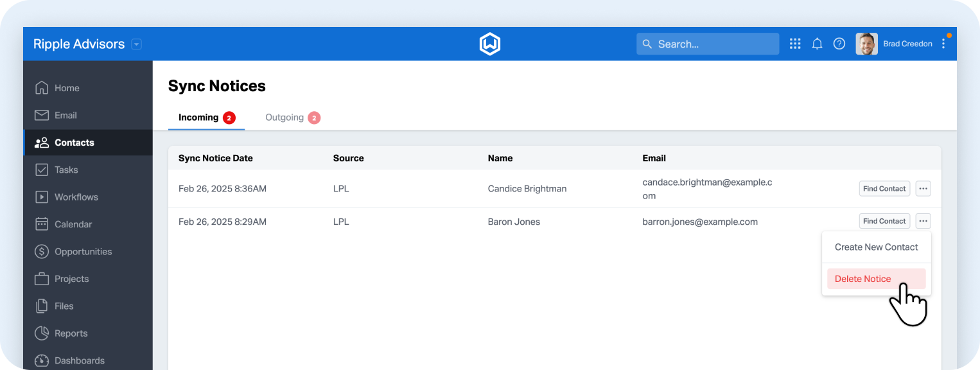Select Create New Contact menu option
980x370 pixels.
click(x=876, y=247)
